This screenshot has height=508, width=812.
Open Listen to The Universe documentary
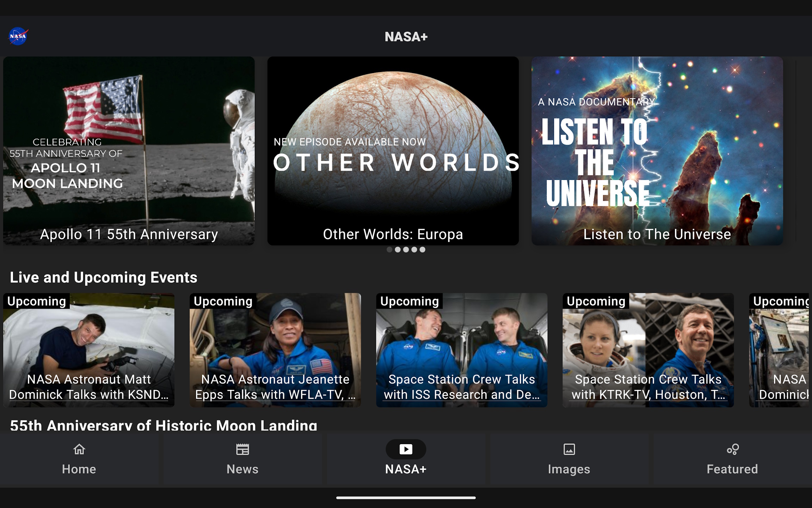tap(657, 151)
